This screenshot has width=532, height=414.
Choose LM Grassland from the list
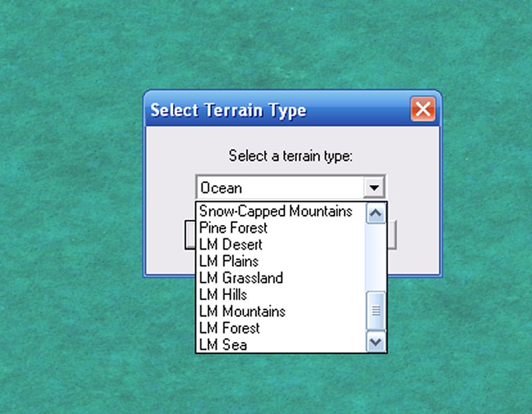click(x=241, y=278)
